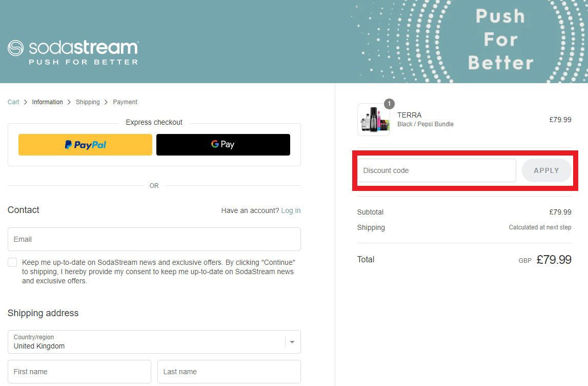Click the TERRA product thumbnail
This screenshot has height=386, width=588.
point(374,120)
